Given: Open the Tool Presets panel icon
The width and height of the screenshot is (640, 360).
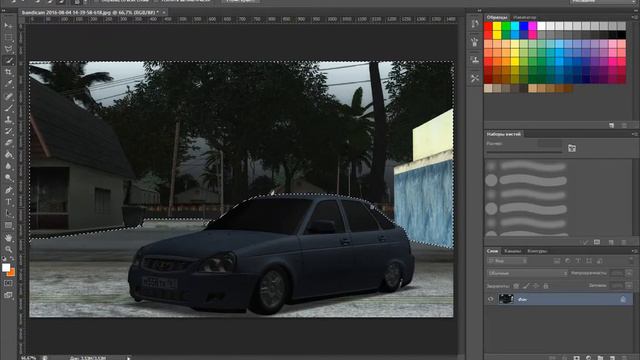Looking at the screenshot, I should point(475,78).
